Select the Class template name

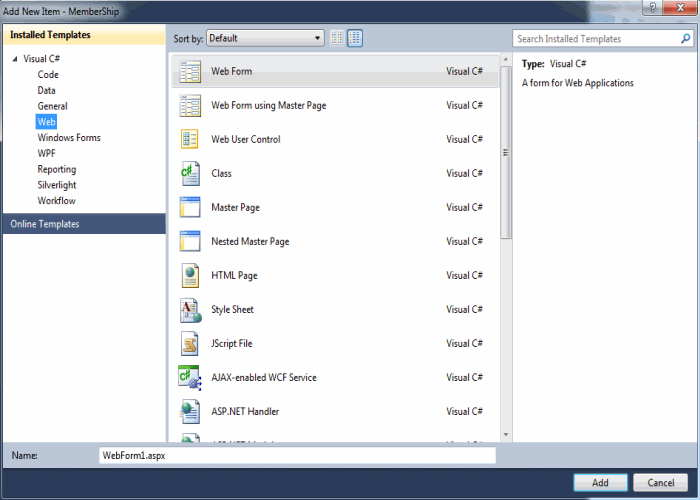(x=221, y=173)
